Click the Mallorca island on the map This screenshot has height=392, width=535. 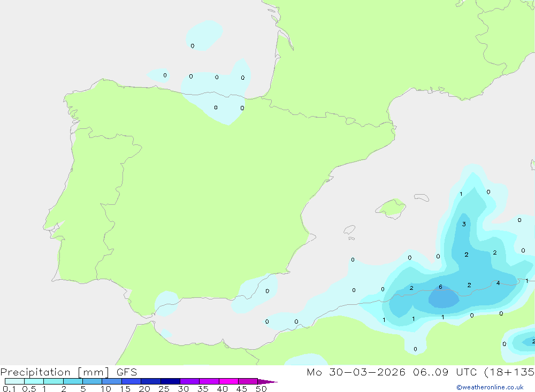(391, 208)
